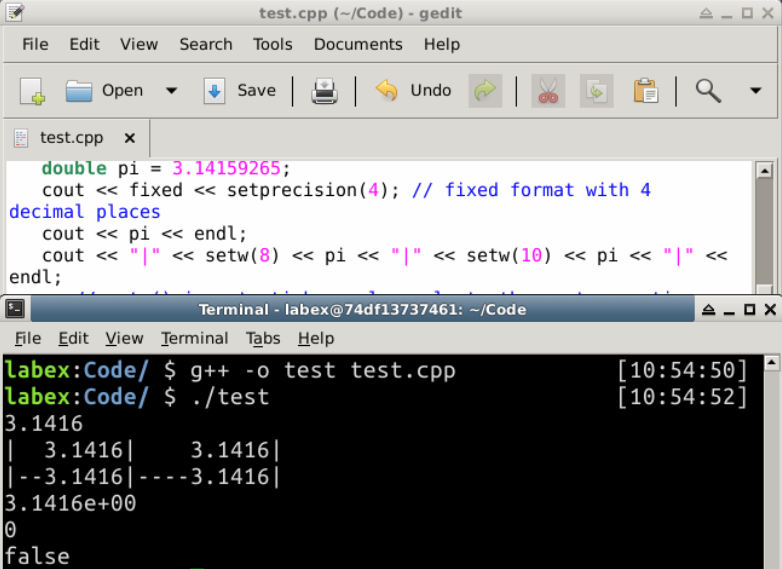Close the test.cpp tab
This screenshot has height=569, width=782.
tap(129, 138)
